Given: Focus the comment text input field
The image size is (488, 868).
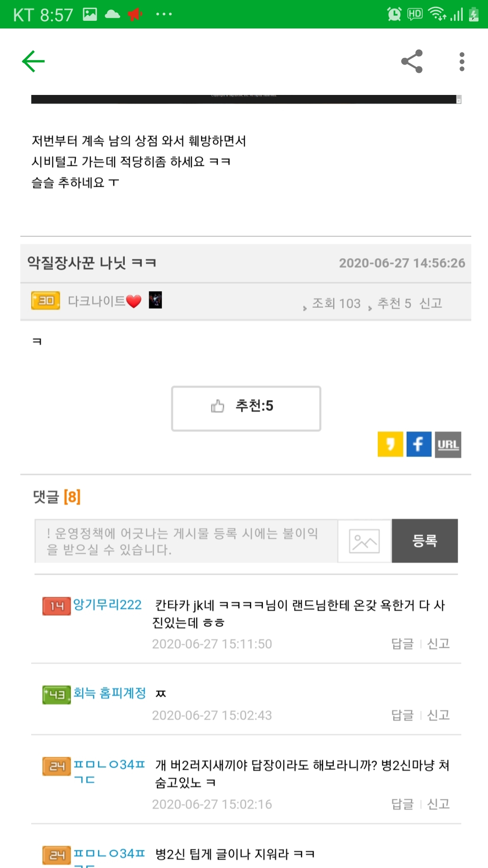Looking at the screenshot, I should 186,541.
